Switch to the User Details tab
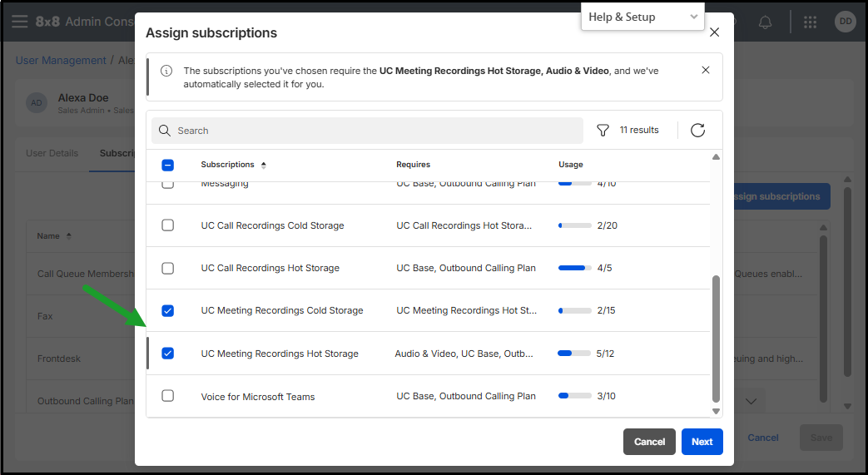 (x=52, y=153)
